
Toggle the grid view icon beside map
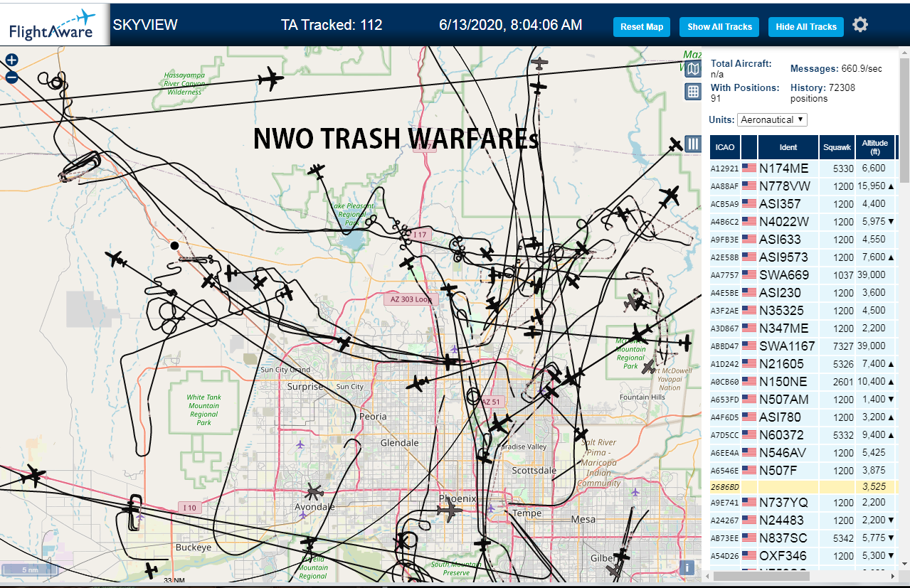click(693, 92)
